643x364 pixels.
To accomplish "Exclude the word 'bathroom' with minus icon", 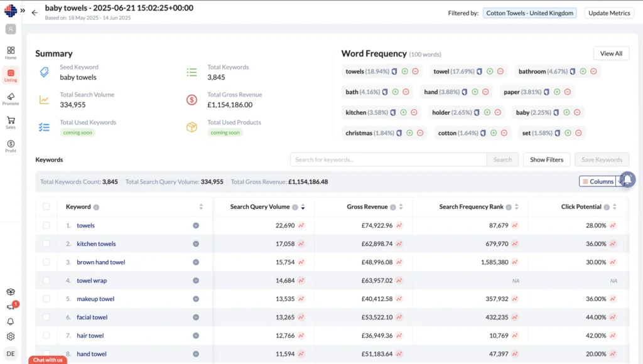I will click(593, 72).
